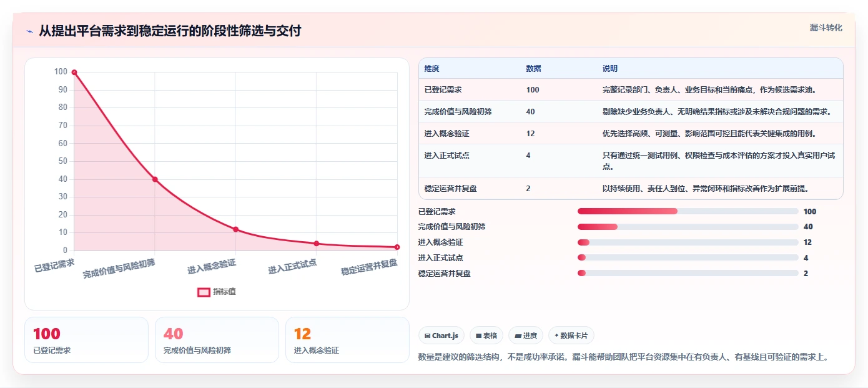Click the table data cell showing 100

pos(533,90)
